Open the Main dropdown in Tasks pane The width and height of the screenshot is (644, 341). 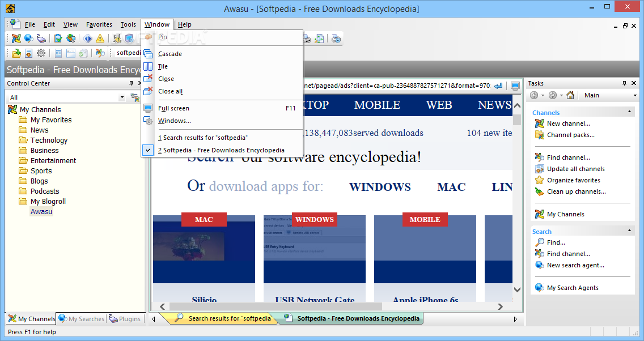pyautogui.click(x=635, y=95)
